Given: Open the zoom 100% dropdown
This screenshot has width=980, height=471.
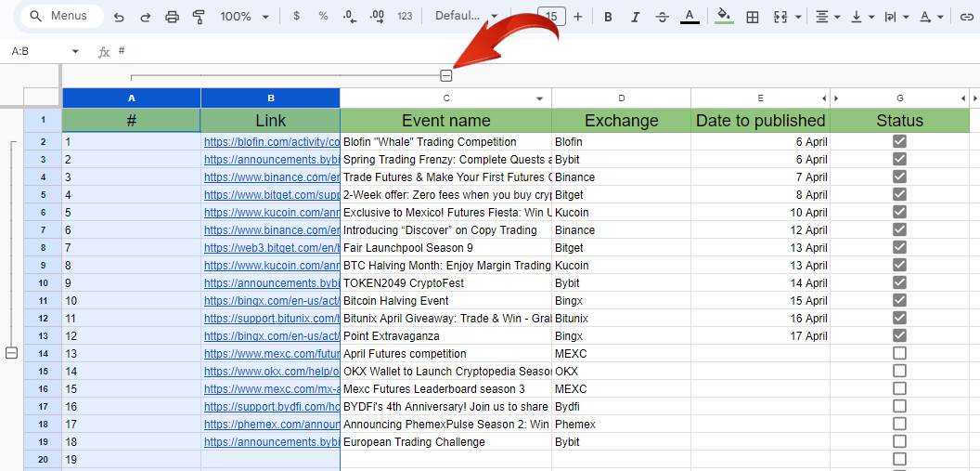Looking at the screenshot, I should [244, 17].
